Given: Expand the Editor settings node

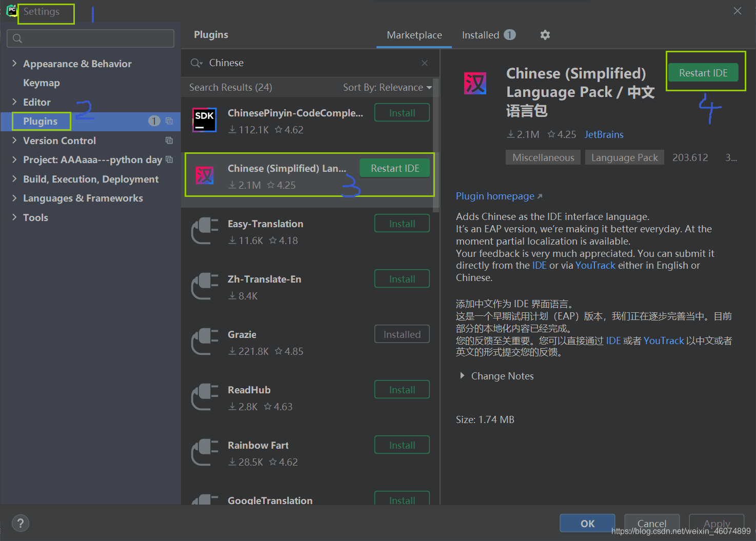Looking at the screenshot, I should 14,102.
